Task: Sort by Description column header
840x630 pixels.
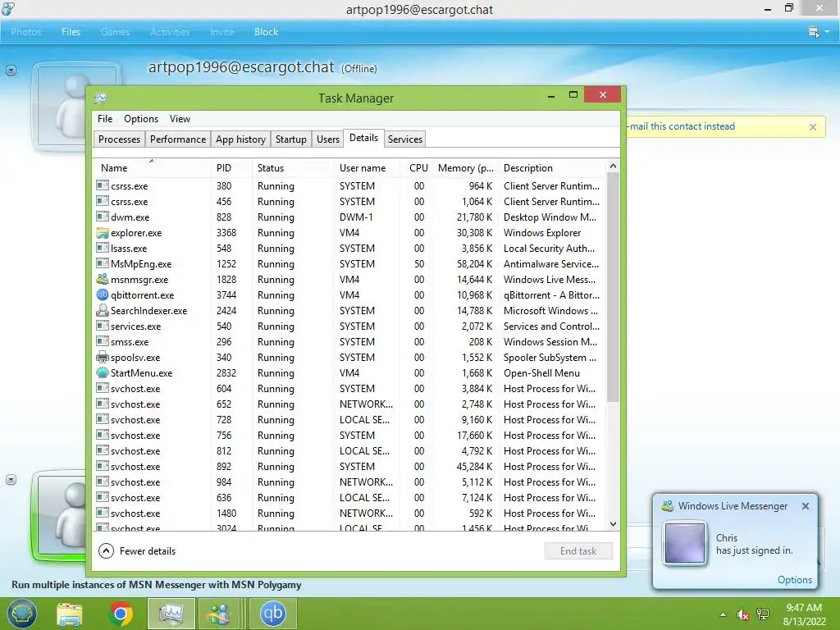Action: tap(552, 168)
